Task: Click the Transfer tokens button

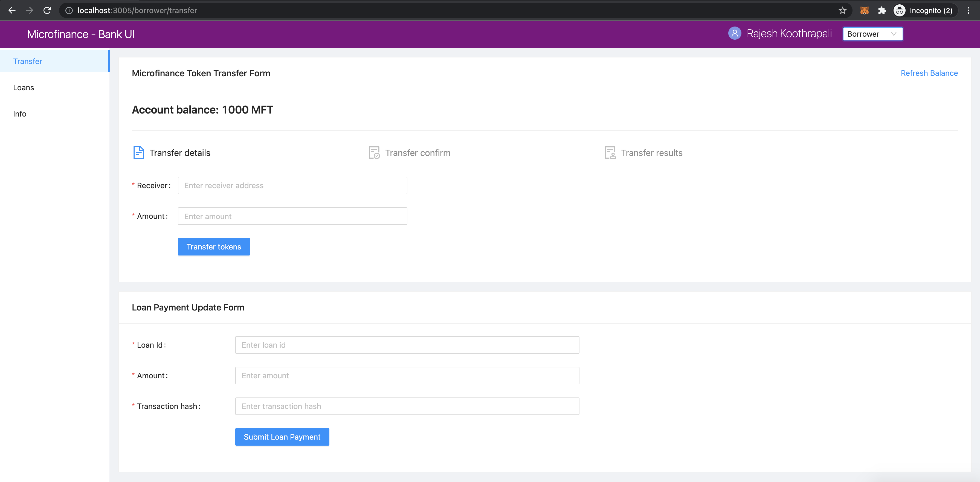Action: pos(214,246)
